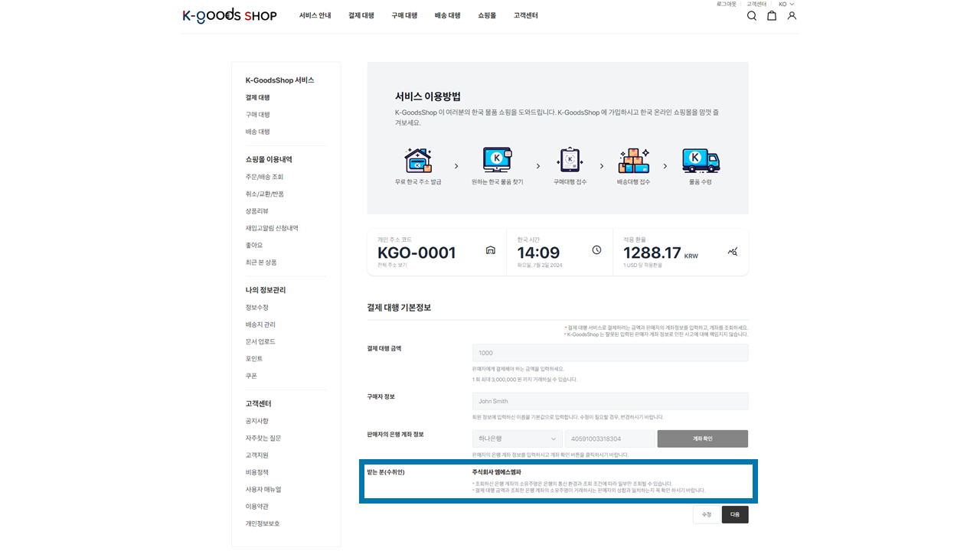This screenshot has height=551, width=980.
Task: Focus the bank account number field
Action: pyautogui.click(x=609, y=439)
